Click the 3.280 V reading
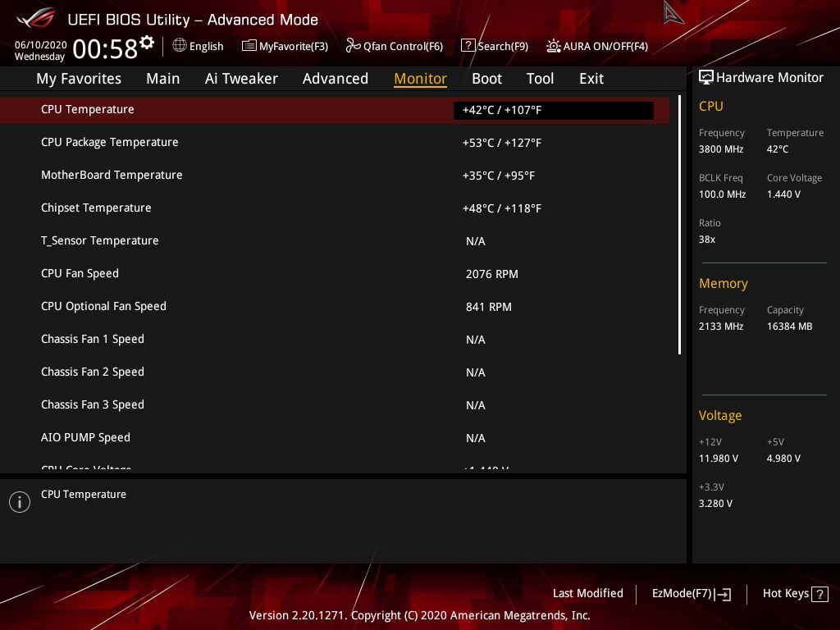The width and height of the screenshot is (840, 630). tap(715, 504)
